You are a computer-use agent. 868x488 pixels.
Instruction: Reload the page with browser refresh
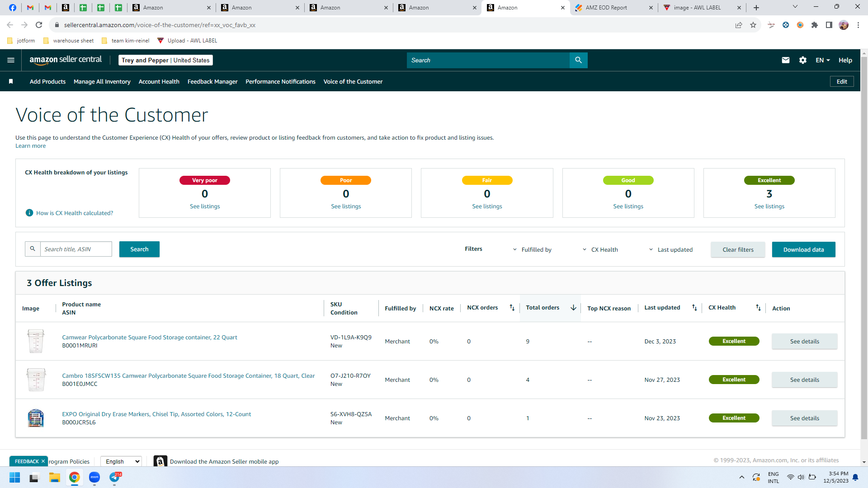click(x=39, y=25)
